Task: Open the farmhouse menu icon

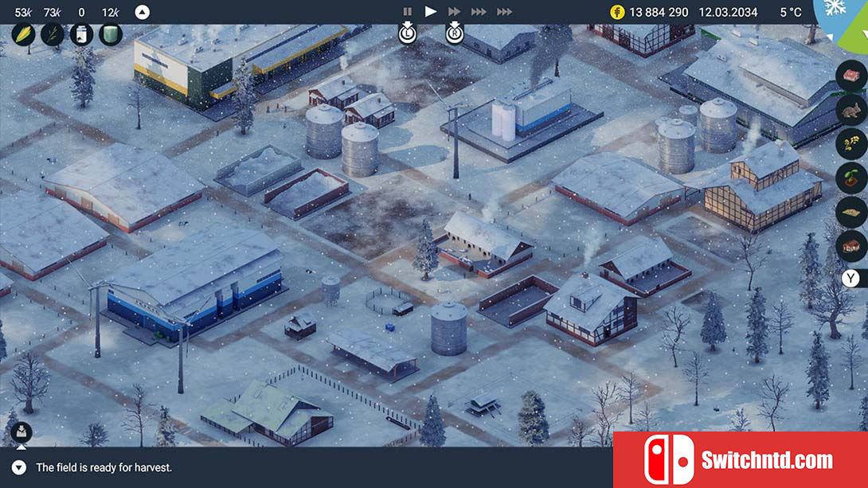Action: 851,246
